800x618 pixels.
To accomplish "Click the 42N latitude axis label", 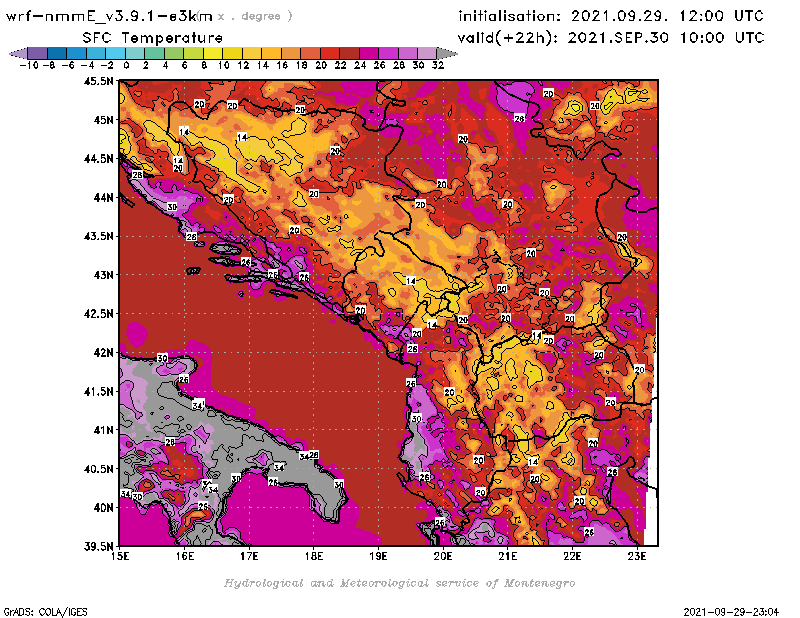I will point(103,353).
